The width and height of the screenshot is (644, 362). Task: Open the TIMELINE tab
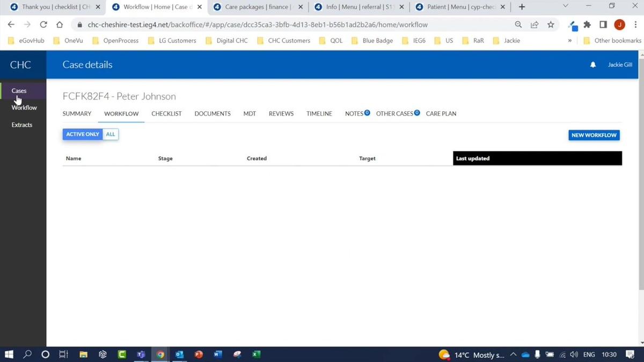319,113
